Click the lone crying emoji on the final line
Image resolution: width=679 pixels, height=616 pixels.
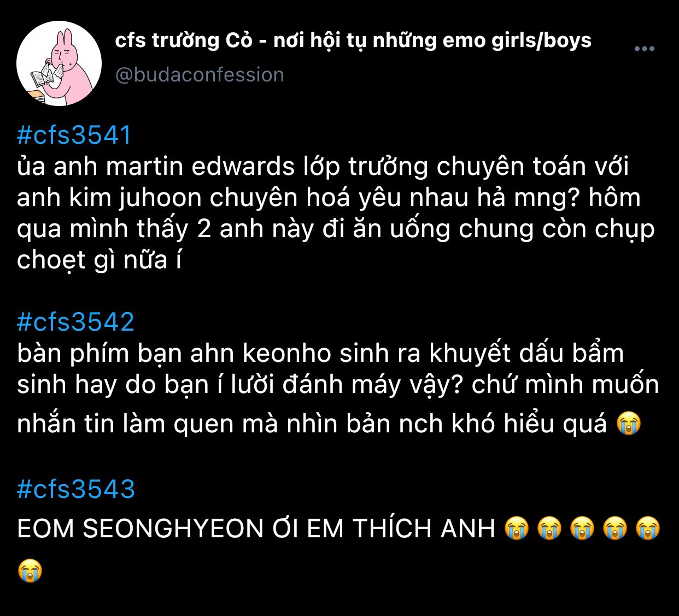(30, 571)
